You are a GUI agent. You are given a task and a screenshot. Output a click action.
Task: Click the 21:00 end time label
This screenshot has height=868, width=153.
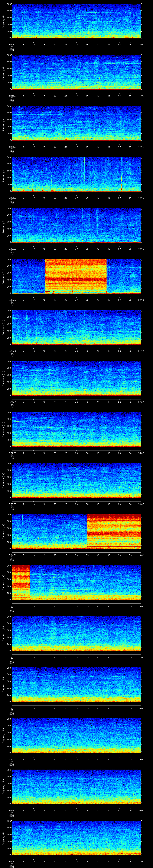tap(141, 351)
